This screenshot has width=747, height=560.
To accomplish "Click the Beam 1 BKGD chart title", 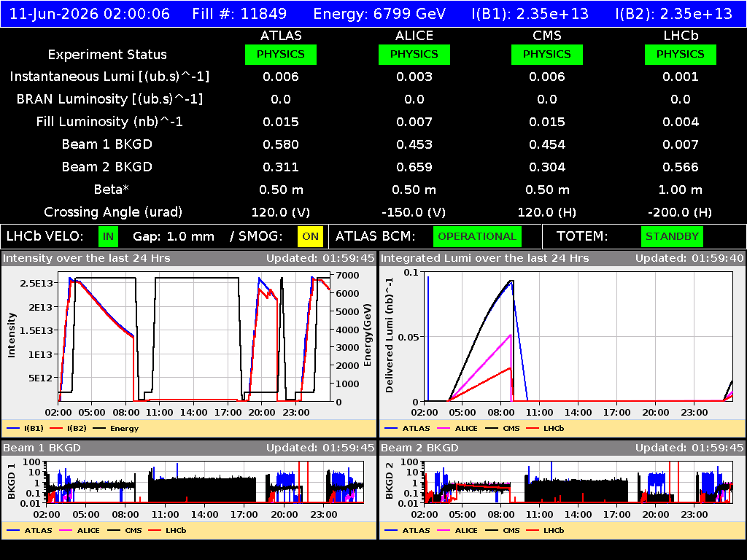I will [42, 448].
